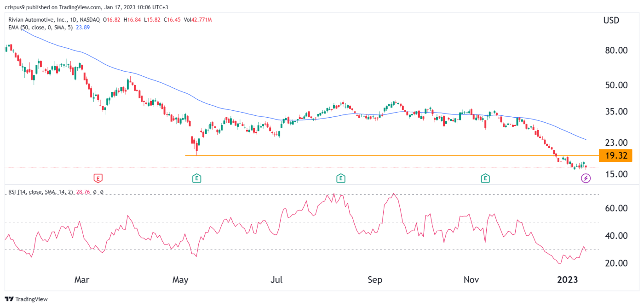
Task: Click the red earnings E marker
Action: (x=98, y=178)
